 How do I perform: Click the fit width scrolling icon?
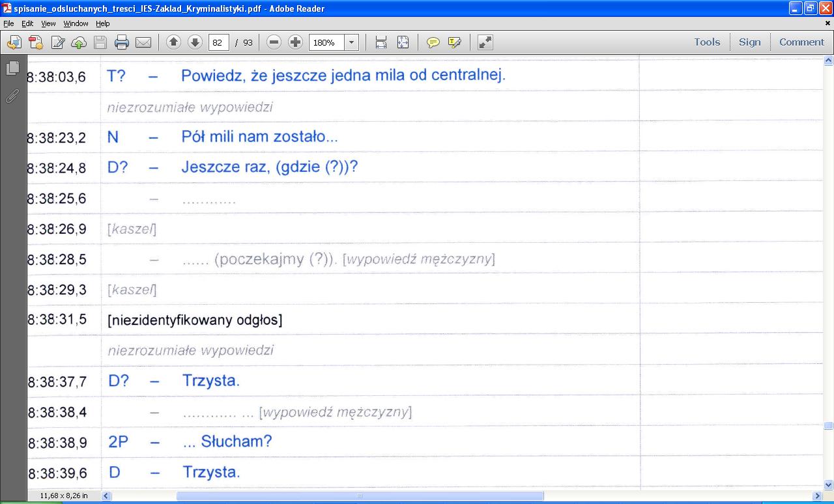click(381, 42)
